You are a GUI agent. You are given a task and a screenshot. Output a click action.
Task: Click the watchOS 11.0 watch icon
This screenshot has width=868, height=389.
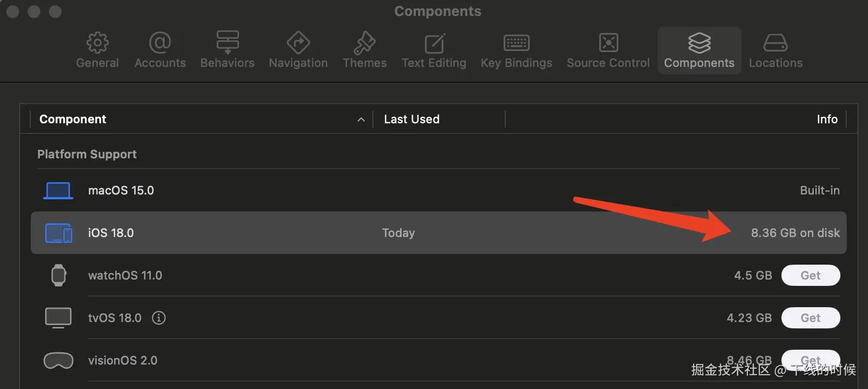tap(58, 275)
